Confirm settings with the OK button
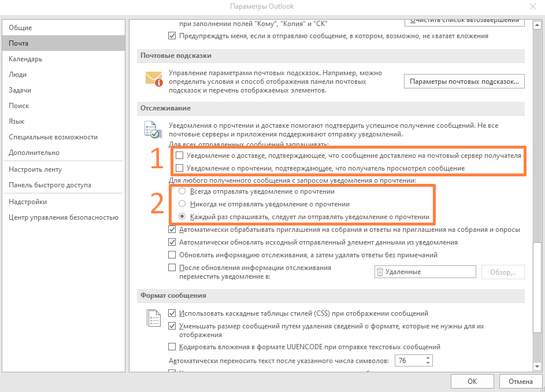Viewport: 545px width, 392px height. 472,381
